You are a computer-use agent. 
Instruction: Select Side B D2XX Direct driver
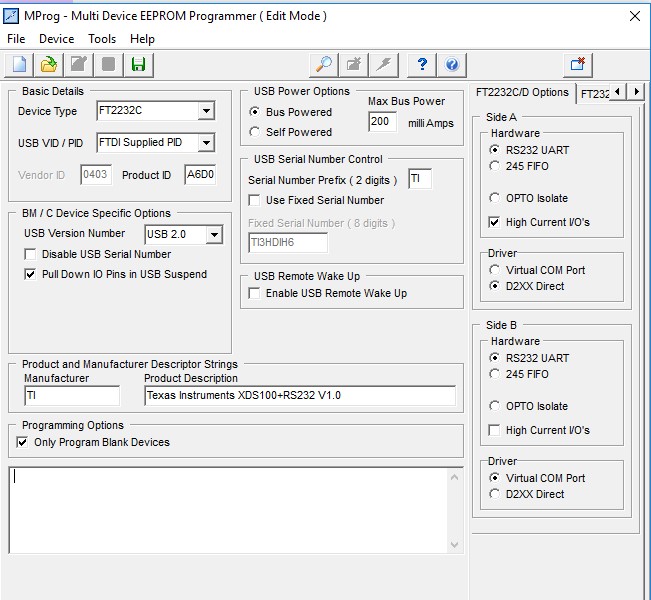527,494
